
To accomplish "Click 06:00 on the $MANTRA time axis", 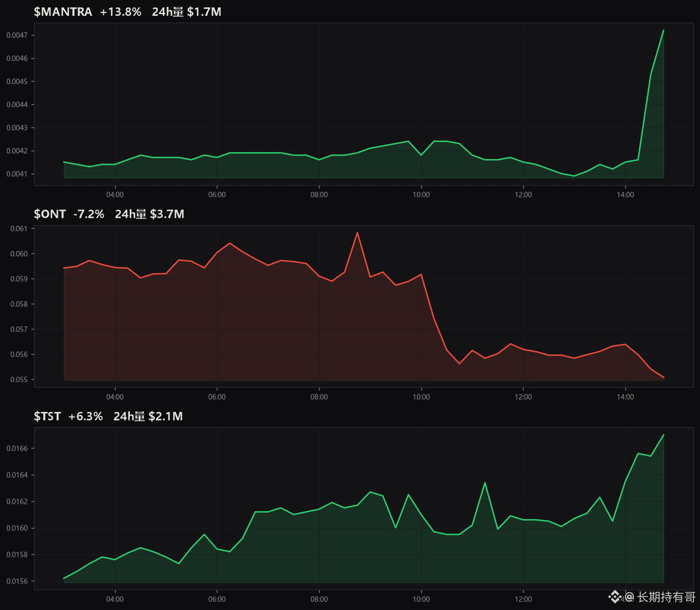I will pyautogui.click(x=217, y=195).
